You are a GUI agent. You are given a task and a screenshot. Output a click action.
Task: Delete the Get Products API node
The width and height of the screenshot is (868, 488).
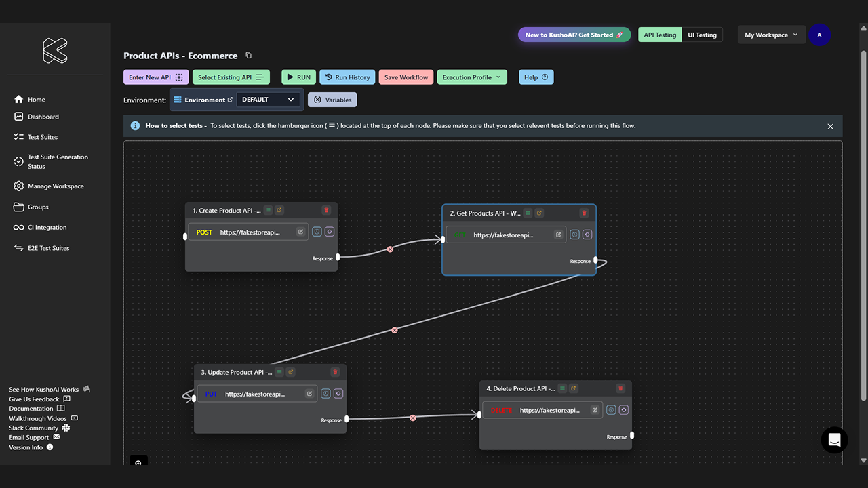coord(584,213)
